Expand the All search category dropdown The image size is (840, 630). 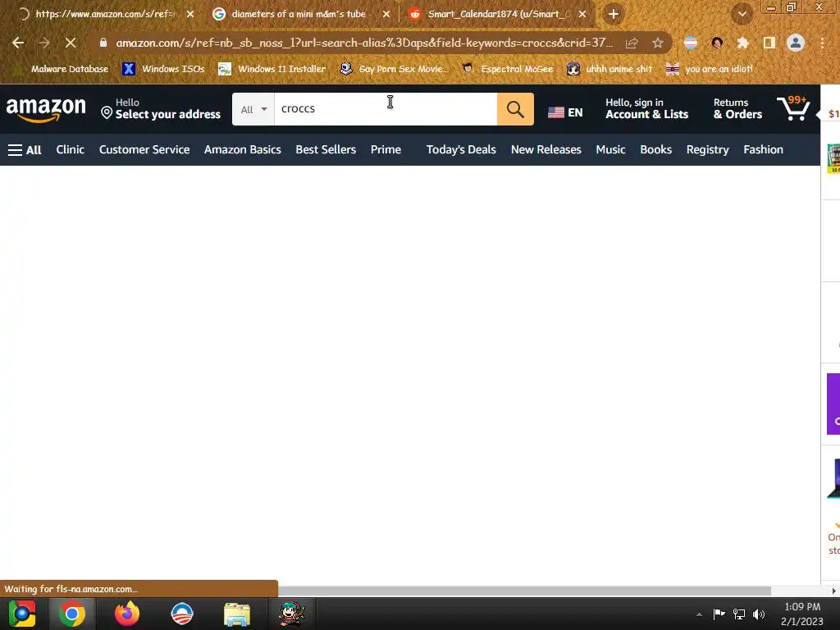253,109
